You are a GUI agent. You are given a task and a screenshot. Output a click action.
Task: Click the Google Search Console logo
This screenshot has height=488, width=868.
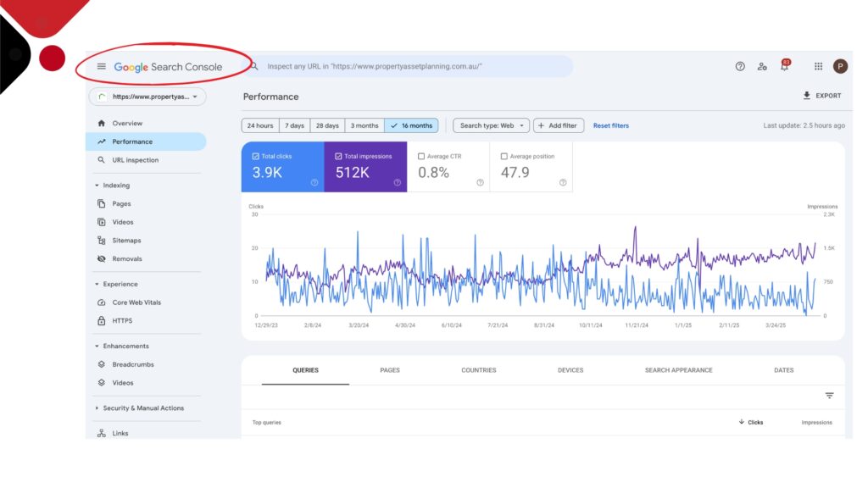point(168,67)
